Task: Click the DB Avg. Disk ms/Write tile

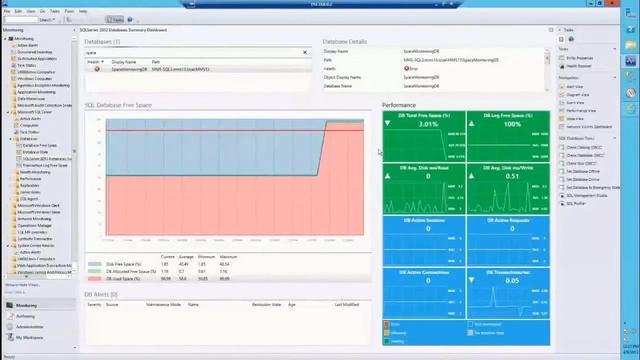Action: [x=508, y=189]
